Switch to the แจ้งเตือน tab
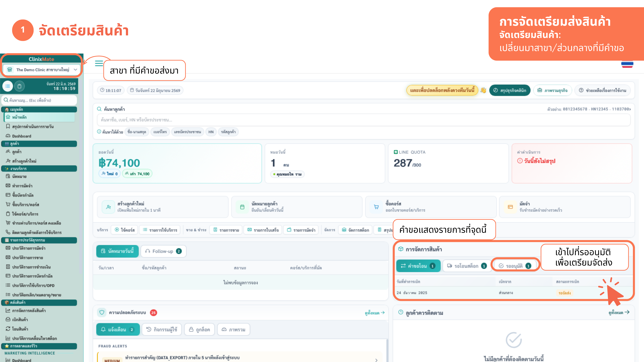The height and width of the screenshot is (362, 644). (x=118, y=330)
